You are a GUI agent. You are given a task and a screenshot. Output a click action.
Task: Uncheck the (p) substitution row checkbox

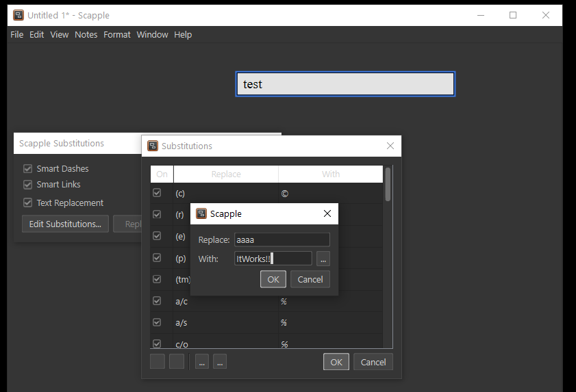(157, 258)
